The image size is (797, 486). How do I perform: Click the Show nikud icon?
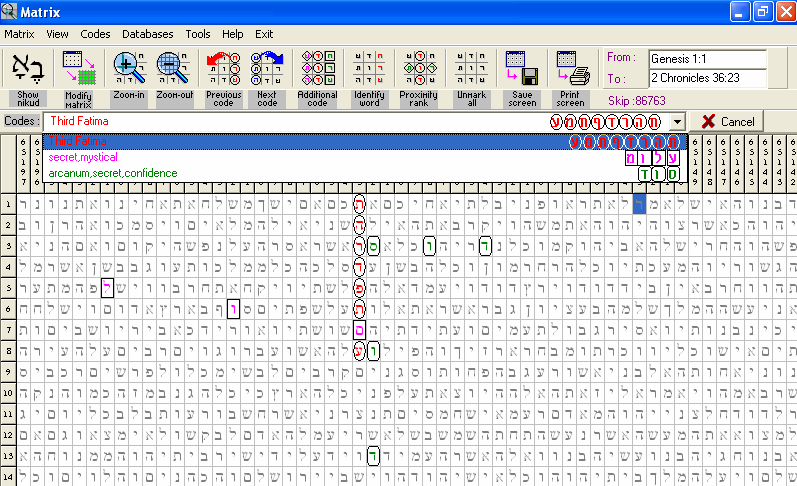point(28,68)
